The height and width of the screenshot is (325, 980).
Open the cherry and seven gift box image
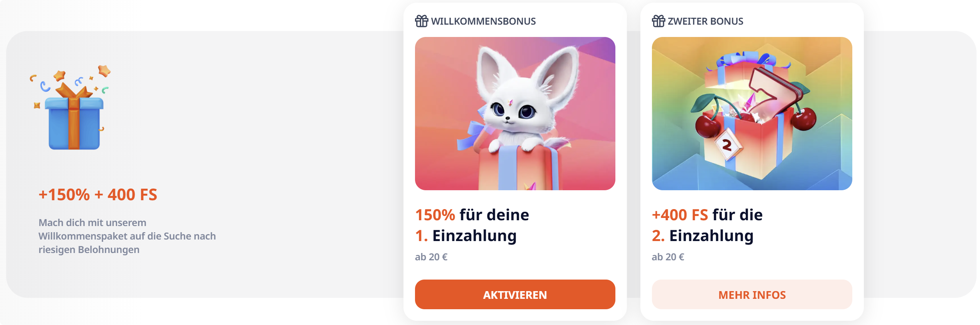pyautogui.click(x=752, y=114)
